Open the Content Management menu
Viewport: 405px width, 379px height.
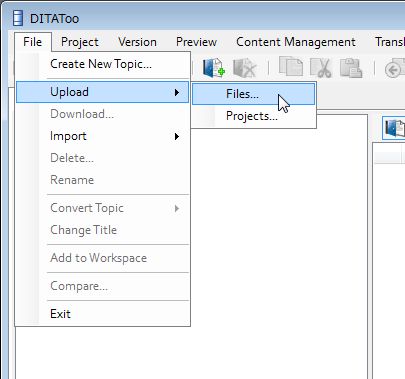[296, 42]
